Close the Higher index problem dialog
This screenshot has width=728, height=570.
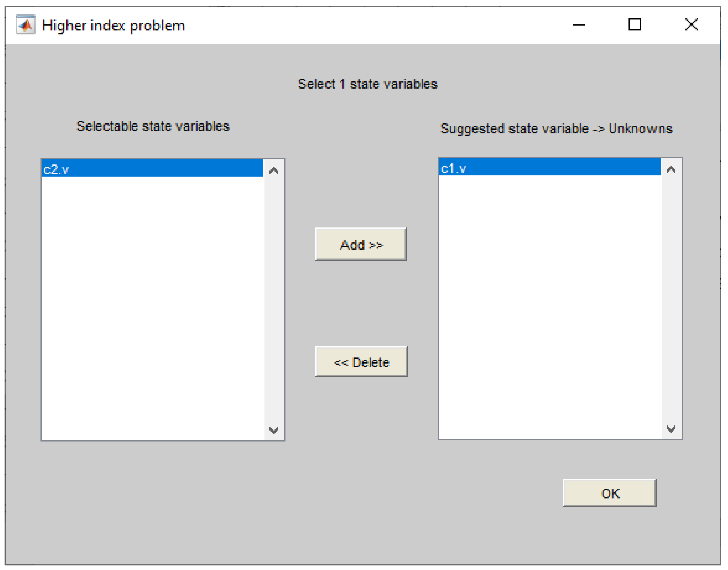(x=691, y=25)
